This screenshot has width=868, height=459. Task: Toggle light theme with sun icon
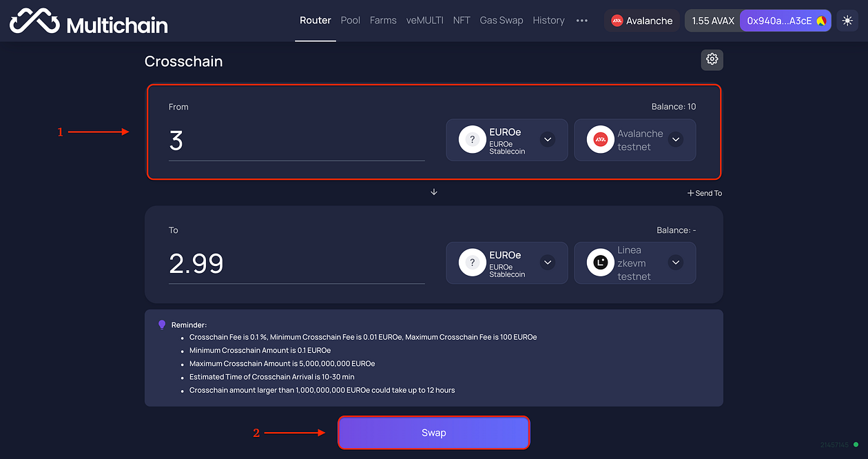click(x=847, y=21)
